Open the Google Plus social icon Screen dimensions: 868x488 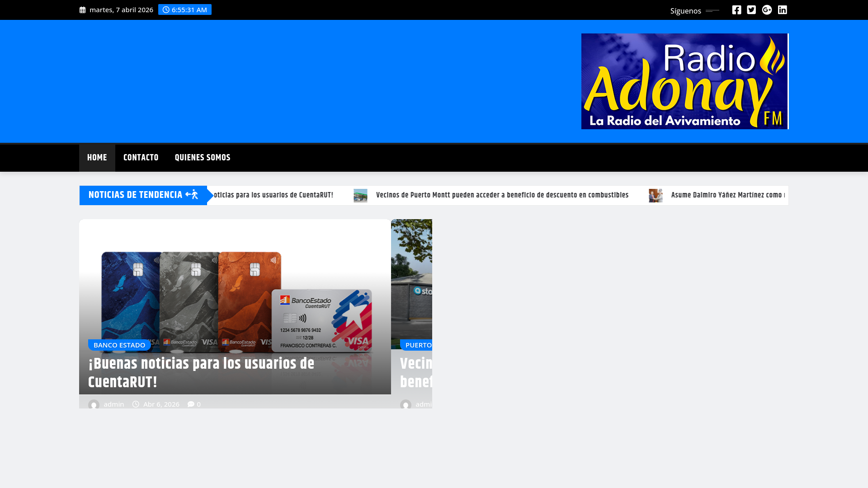767,10
